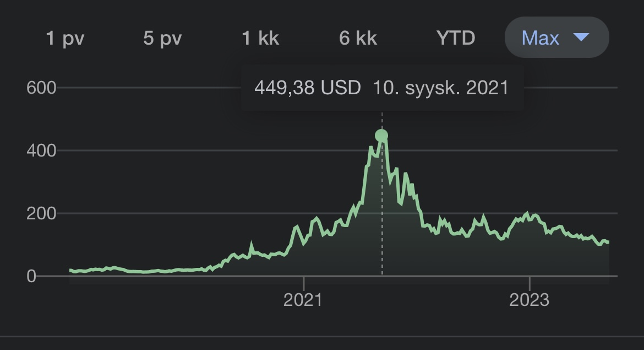Viewport: 644px width, 350px height.
Task: Show the 1 kk chart period
Action: click(260, 39)
